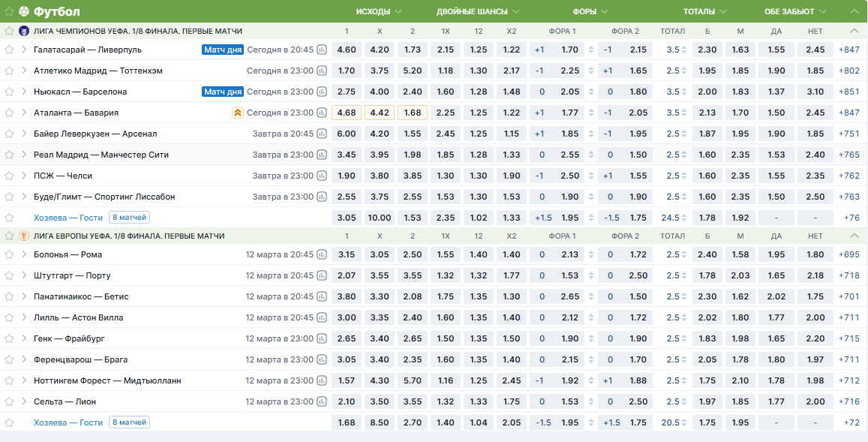
Task: Adjust total stepper for Байер Леверкузен — Арсенал
Action: 685,134
